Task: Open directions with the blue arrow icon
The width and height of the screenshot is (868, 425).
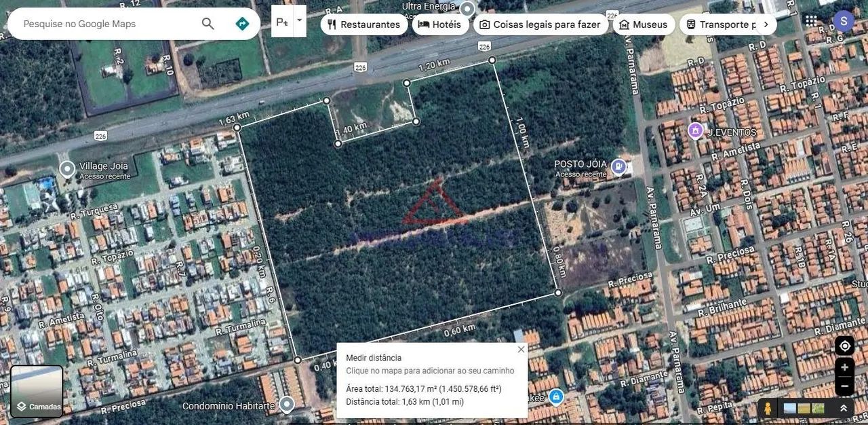Action: click(242, 24)
